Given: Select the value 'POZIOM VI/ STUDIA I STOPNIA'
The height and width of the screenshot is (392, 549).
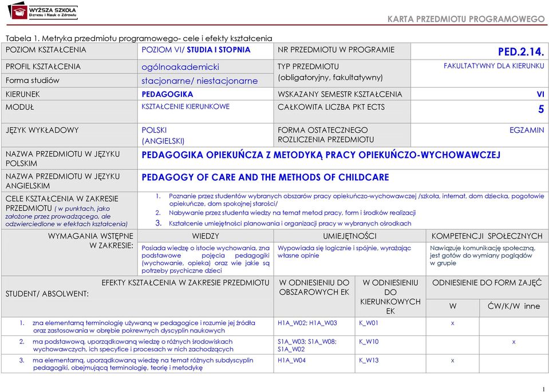Looking at the screenshot, I should (196, 50).
